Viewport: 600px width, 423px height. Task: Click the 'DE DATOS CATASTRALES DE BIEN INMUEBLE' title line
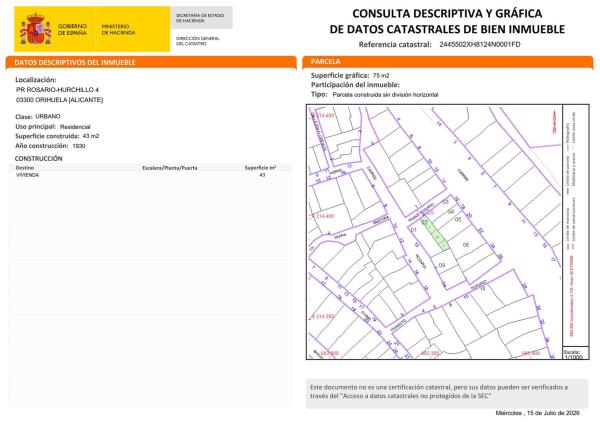pos(447,29)
